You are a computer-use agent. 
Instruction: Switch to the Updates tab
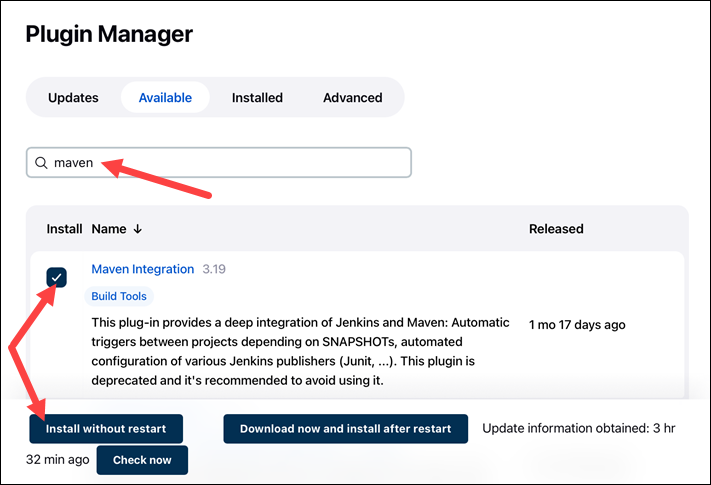pyautogui.click(x=73, y=97)
